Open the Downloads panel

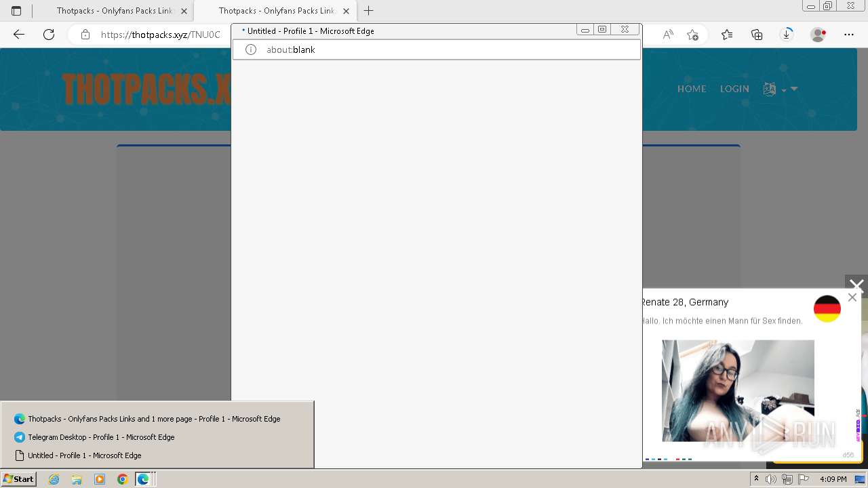787,35
